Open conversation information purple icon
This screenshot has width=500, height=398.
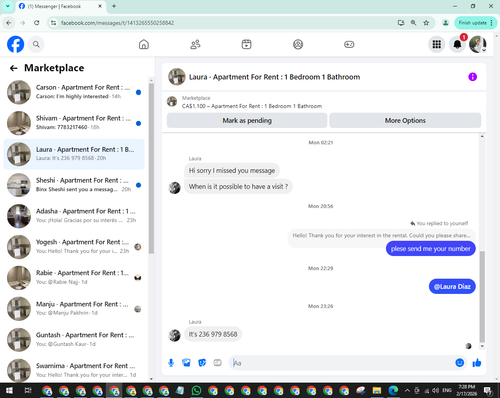472,77
